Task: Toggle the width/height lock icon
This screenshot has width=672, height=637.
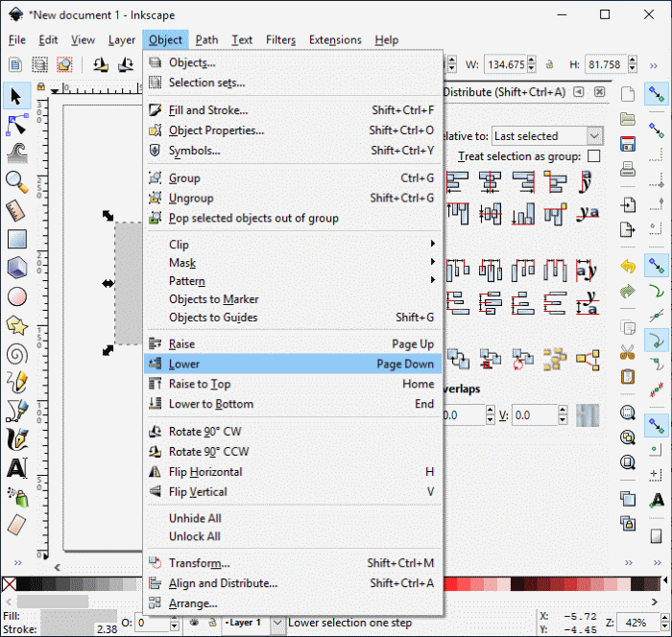Action: [549, 64]
